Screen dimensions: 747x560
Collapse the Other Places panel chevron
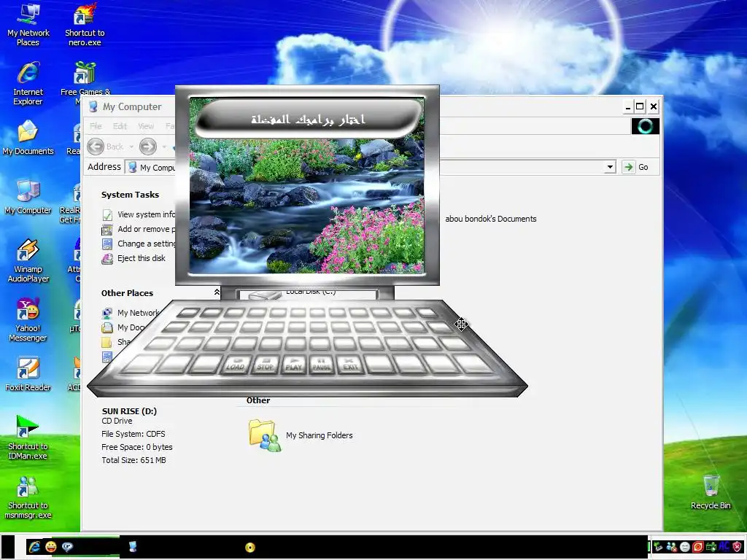[x=217, y=292]
